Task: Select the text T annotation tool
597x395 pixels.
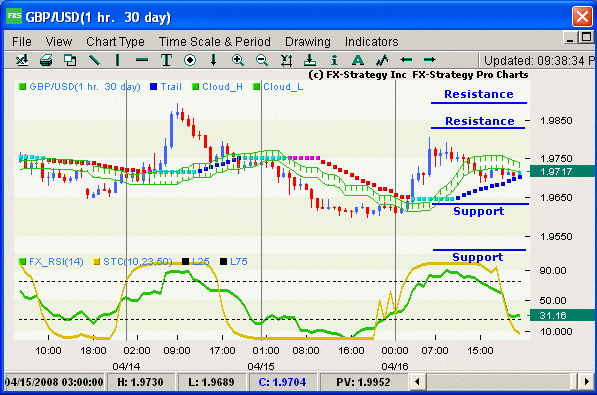Action: [166, 60]
